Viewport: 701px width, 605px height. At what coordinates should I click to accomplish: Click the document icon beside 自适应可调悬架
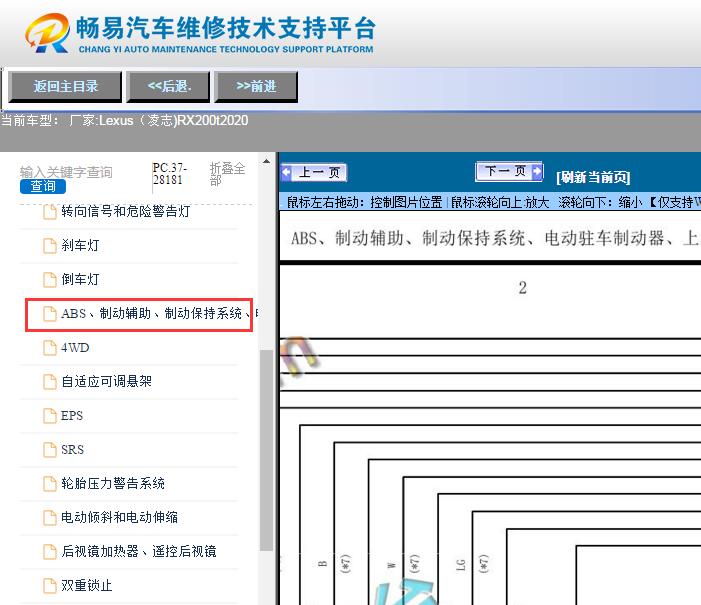pyautogui.click(x=50, y=382)
